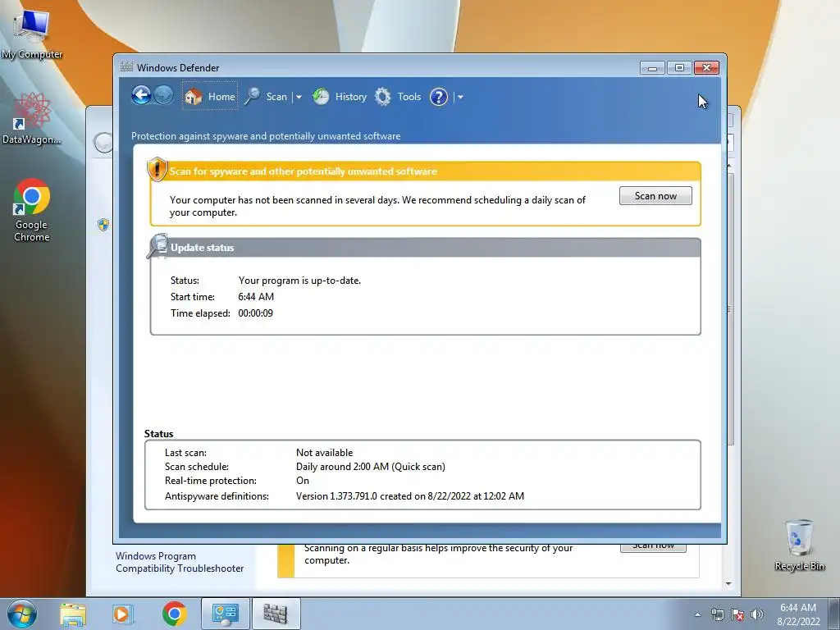This screenshot has width=840, height=630.
Task: Click the Antispyware definitions version text
Action: point(410,496)
